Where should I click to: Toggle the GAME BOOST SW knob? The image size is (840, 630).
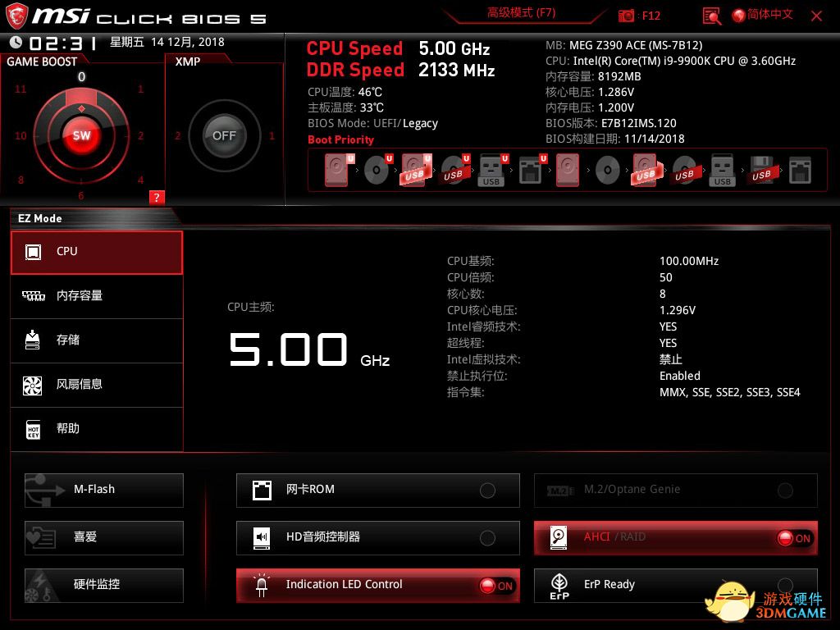81,135
